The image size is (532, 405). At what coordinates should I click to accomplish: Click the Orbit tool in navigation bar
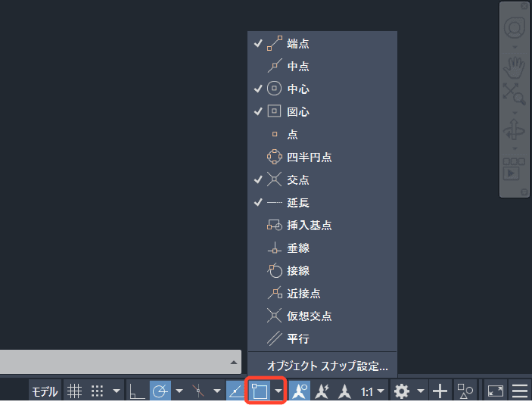pyautogui.click(x=515, y=131)
